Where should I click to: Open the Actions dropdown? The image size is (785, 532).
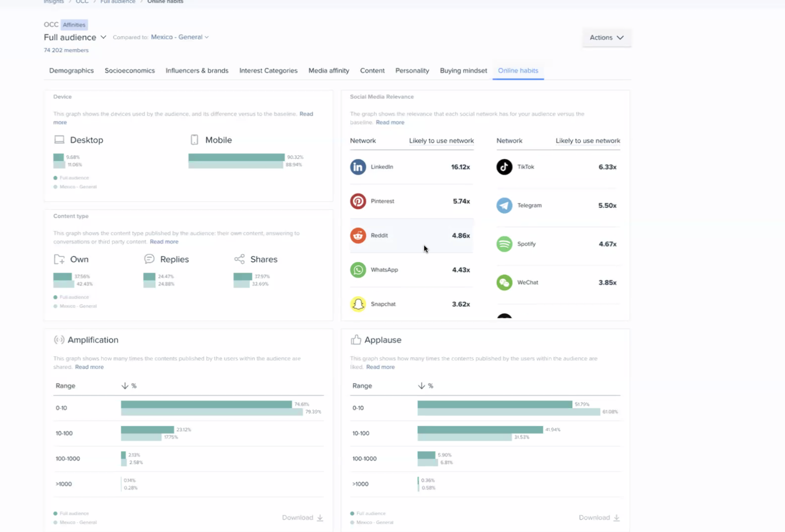pos(606,38)
